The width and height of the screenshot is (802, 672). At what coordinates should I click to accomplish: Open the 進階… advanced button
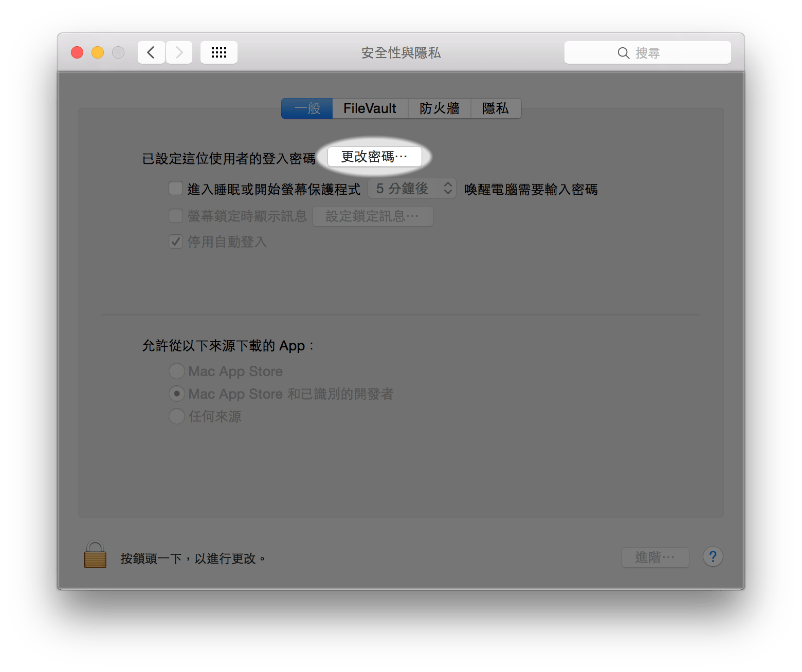click(x=655, y=557)
